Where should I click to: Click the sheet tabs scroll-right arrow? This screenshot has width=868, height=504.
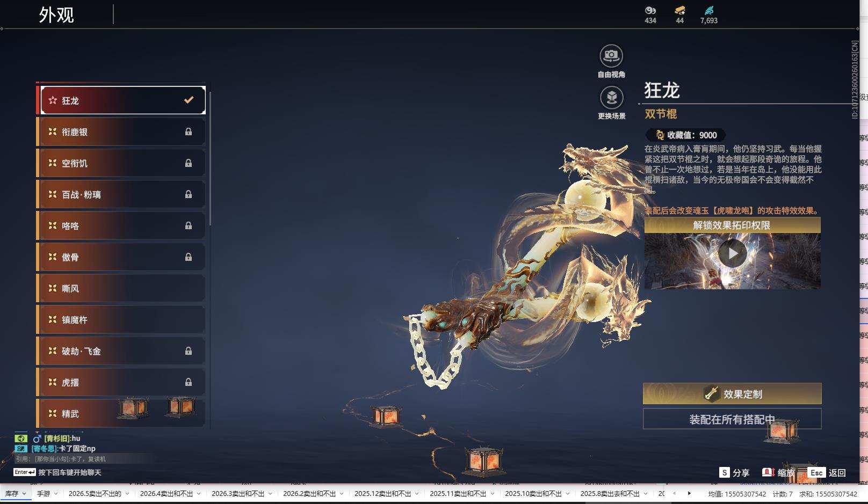(x=689, y=493)
